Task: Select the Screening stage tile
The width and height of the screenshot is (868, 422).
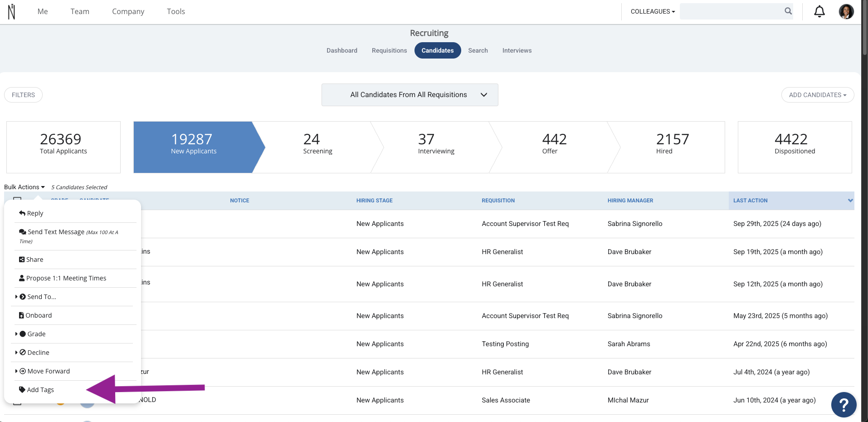Action: 318,147
